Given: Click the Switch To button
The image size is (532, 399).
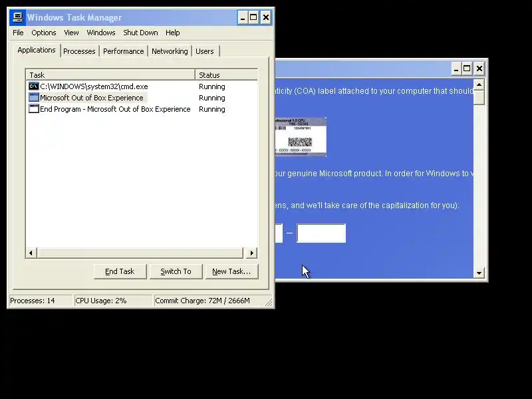Looking at the screenshot, I should tap(176, 271).
